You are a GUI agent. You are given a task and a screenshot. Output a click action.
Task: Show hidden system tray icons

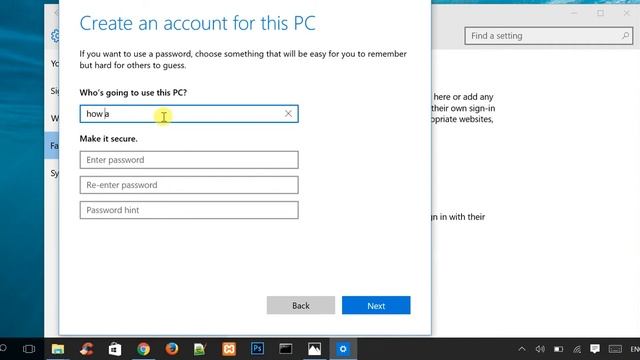522,349
